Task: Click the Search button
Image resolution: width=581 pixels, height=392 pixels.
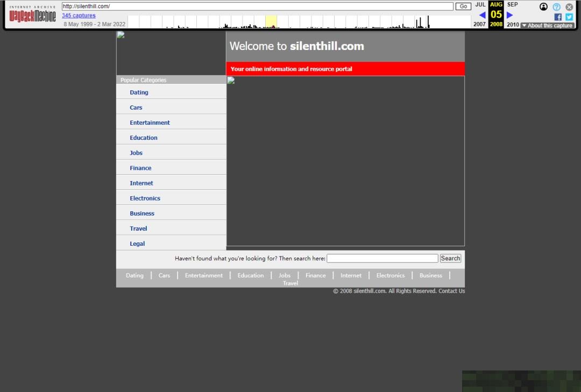Action: tap(450, 258)
